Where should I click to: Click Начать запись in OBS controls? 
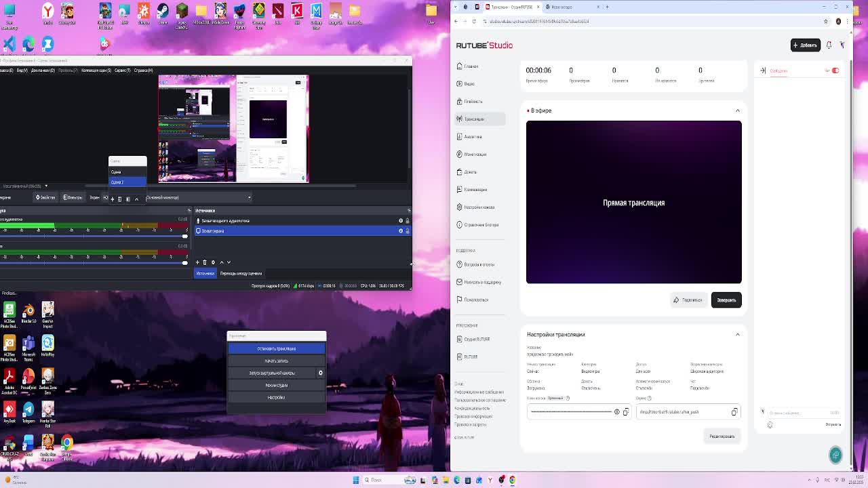[277, 361]
